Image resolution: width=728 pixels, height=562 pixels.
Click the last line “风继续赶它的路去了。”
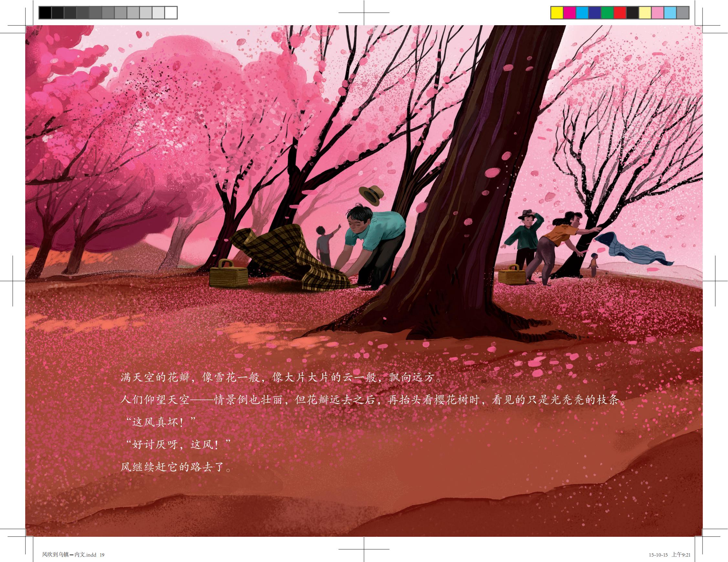[x=176, y=467]
